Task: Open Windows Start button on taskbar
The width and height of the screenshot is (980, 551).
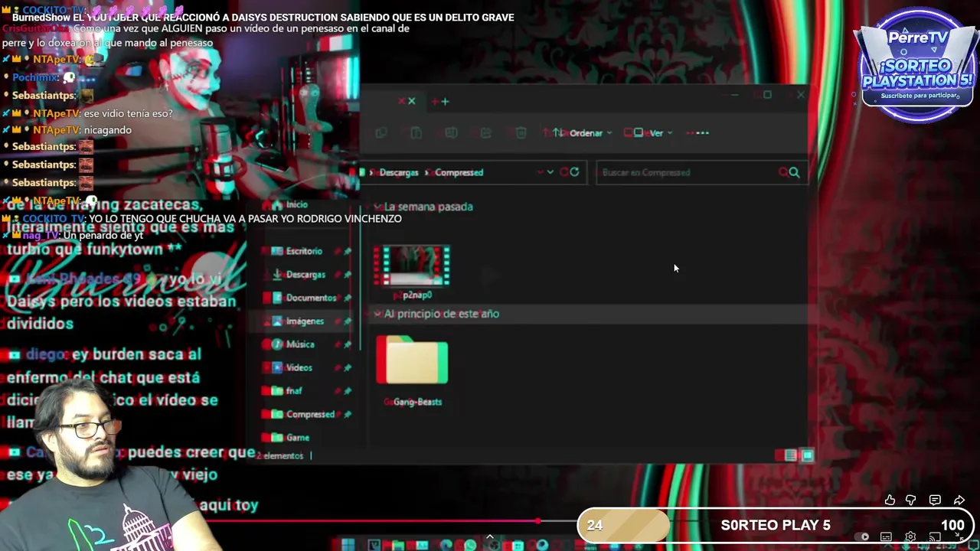Action: pyautogui.click(x=348, y=545)
